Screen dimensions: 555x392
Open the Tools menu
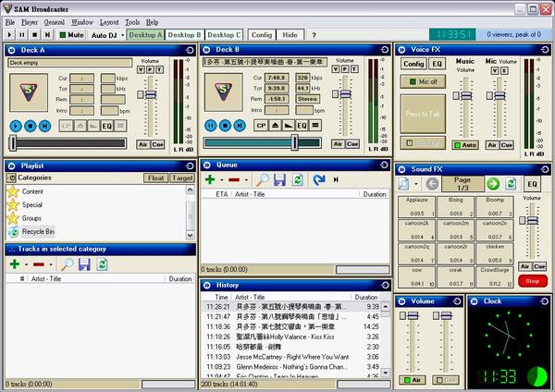[x=132, y=22]
